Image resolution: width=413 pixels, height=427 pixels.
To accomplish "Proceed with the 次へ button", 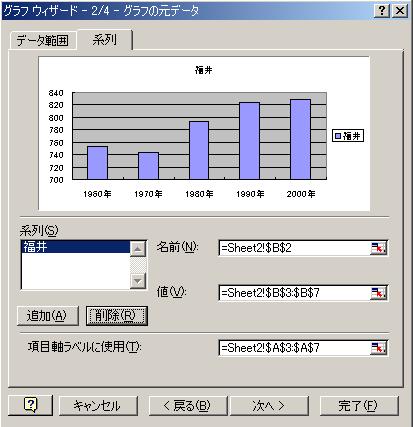I will point(269,406).
